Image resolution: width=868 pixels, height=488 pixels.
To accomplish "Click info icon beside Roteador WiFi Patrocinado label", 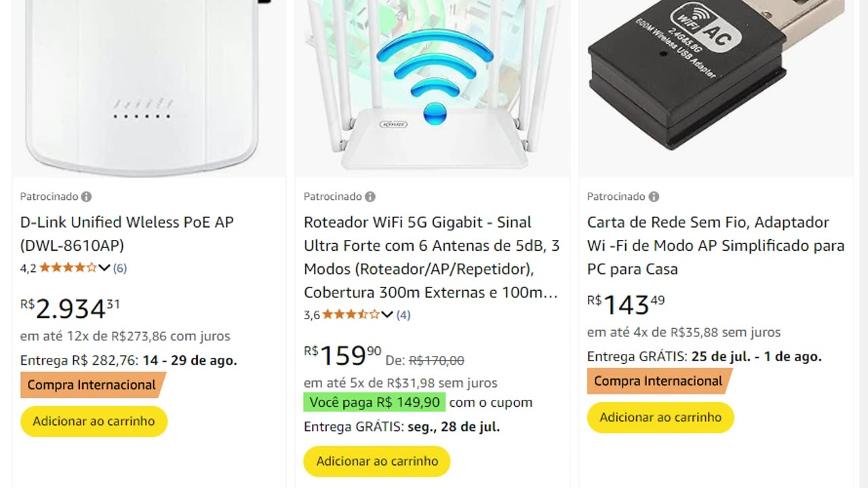I will tap(370, 197).
